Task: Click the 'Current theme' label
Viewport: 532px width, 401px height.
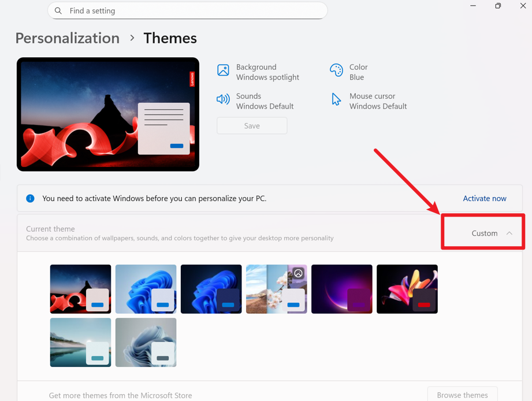Action: [51, 229]
